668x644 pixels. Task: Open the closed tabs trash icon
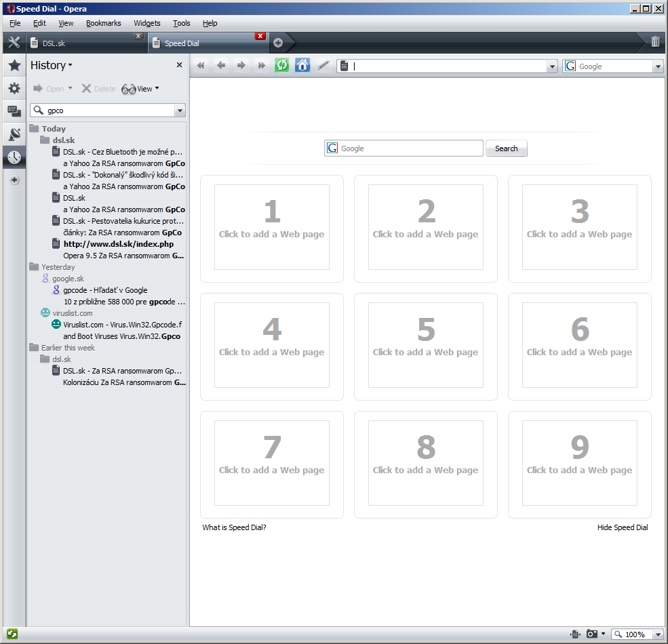coord(655,42)
